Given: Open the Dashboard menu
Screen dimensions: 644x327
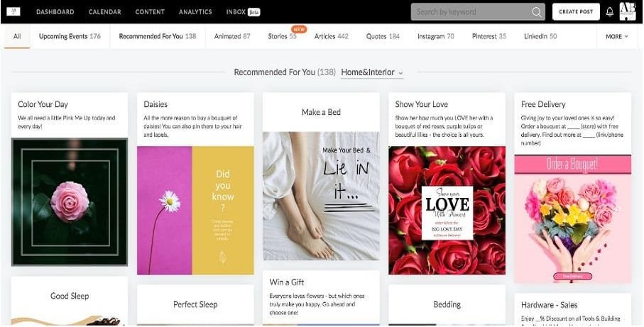Looking at the screenshot, I should (x=55, y=12).
